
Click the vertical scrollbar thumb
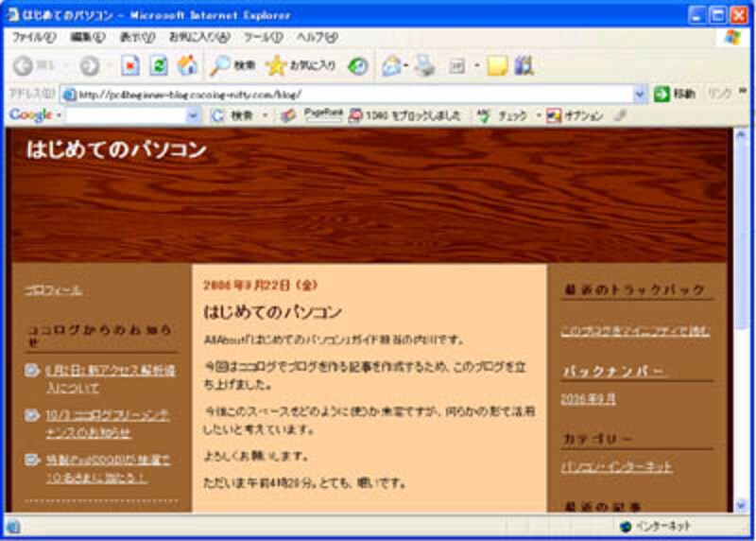[x=741, y=236]
